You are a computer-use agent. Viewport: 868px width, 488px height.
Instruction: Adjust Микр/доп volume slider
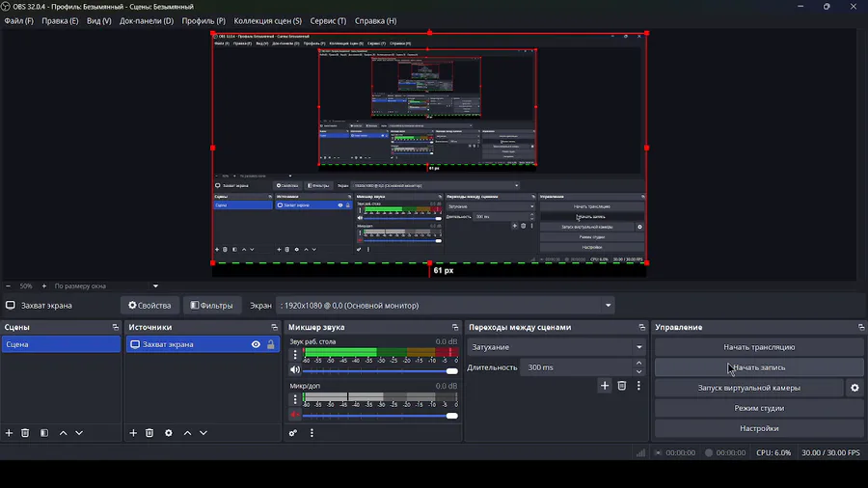coord(380,416)
